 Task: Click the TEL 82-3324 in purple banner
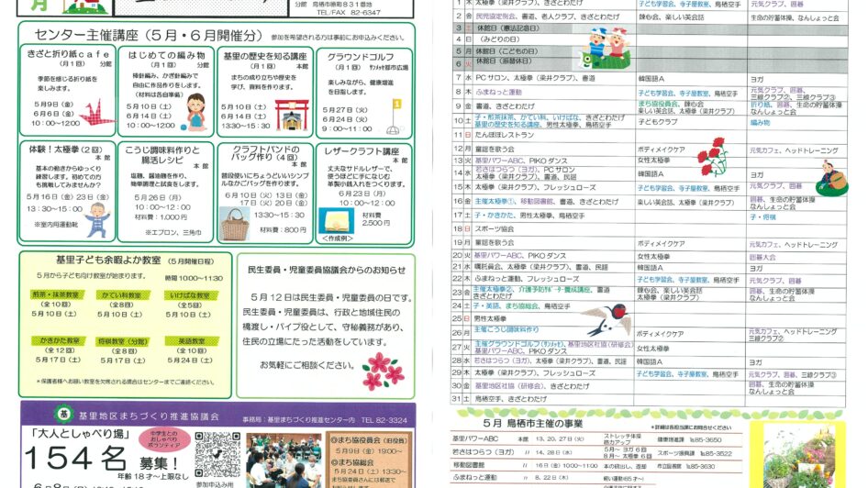coord(384,420)
